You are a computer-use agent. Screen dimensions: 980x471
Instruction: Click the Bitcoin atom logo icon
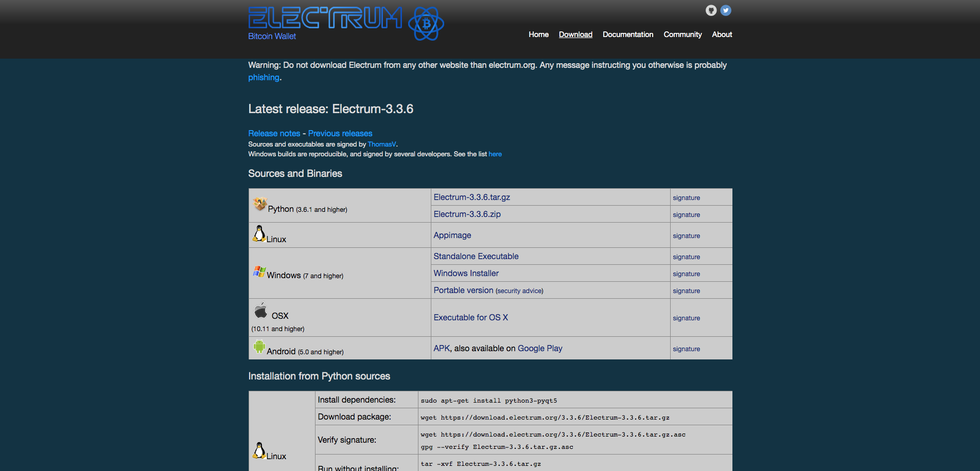[x=426, y=24]
